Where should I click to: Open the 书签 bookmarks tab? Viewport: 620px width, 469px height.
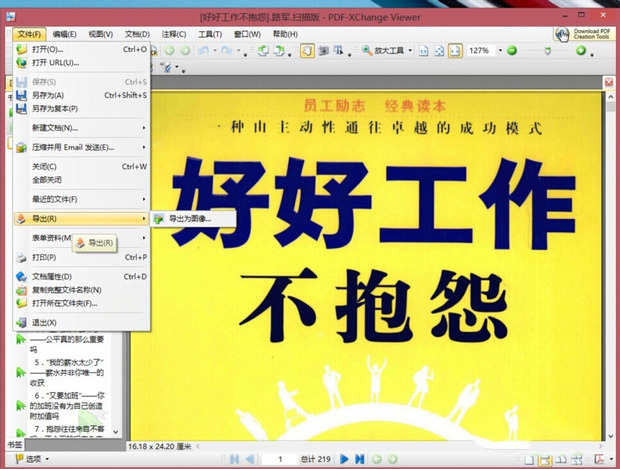pyautogui.click(x=15, y=444)
